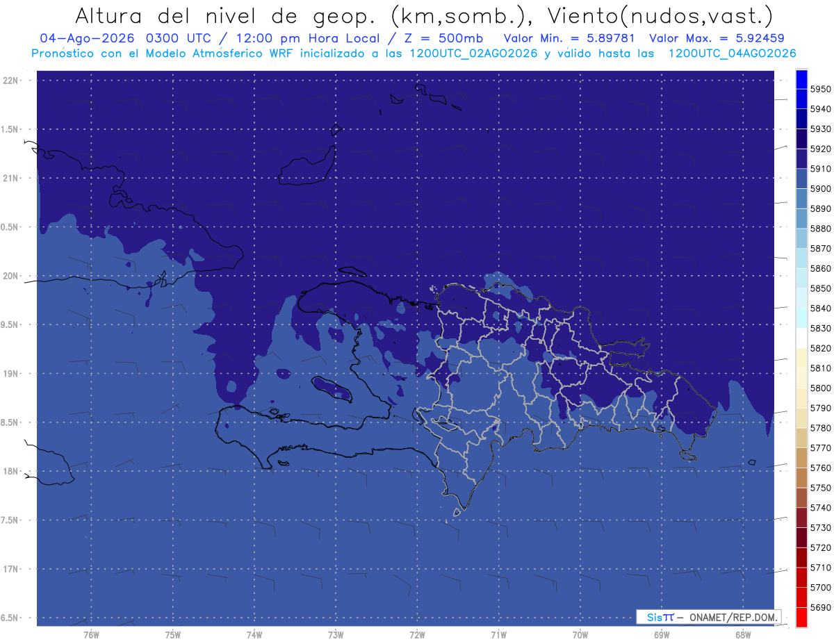
Task: Click the '1200UTC_04AGO2026' valid-until time text
Action: point(733,53)
